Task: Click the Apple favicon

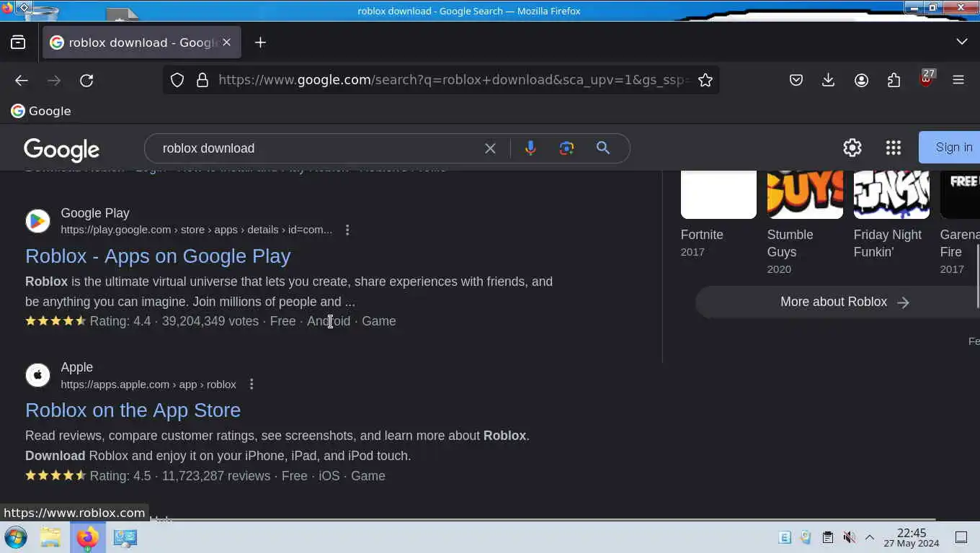Action: point(37,375)
